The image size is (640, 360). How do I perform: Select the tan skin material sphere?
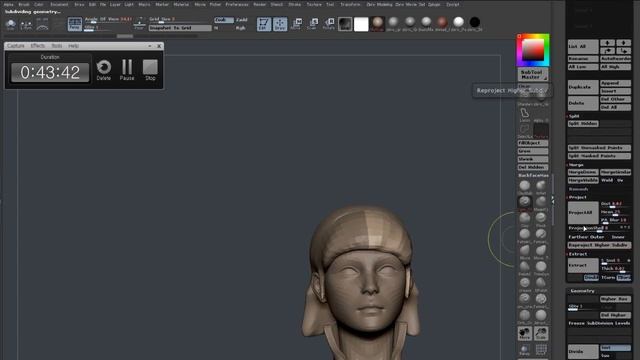377,22
